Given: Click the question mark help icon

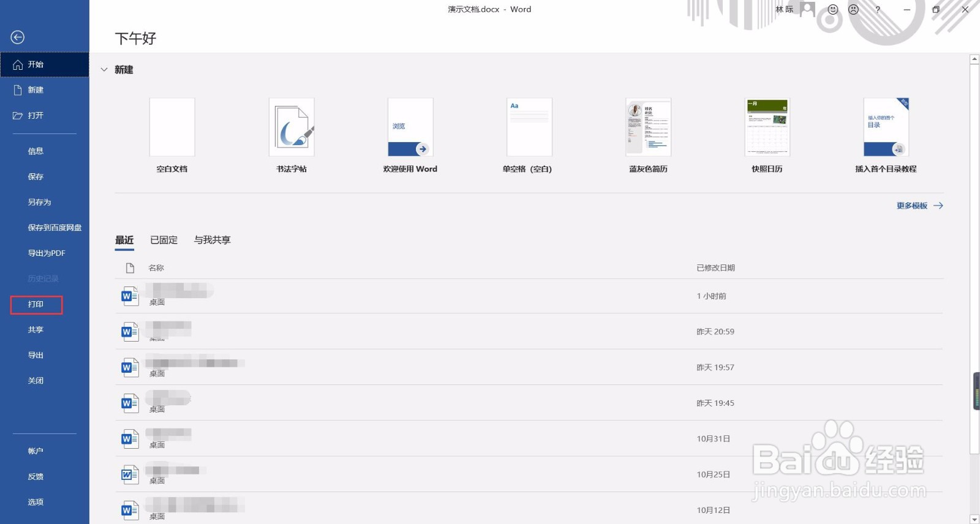Looking at the screenshot, I should pos(878,9).
